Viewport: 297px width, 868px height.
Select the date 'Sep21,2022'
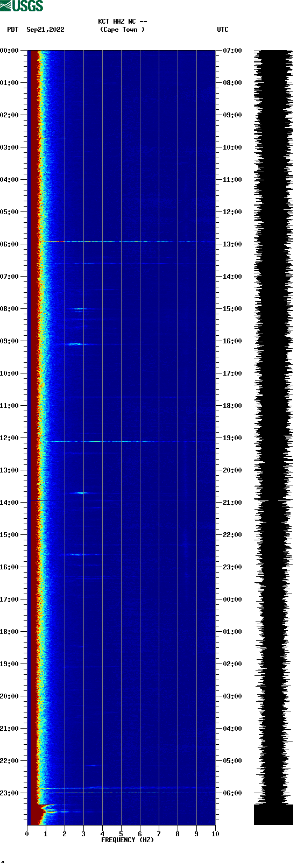[x=45, y=30]
